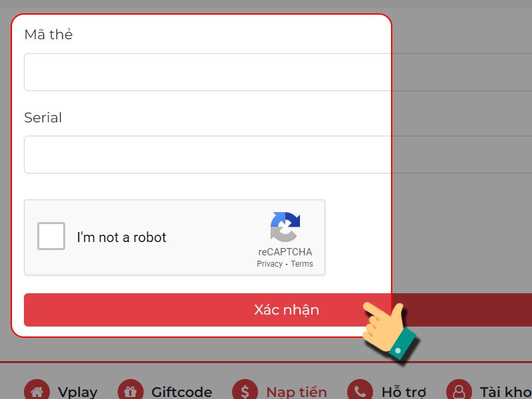
Task: Click the phone icon for Hỗ trợ
Action: coord(360,390)
